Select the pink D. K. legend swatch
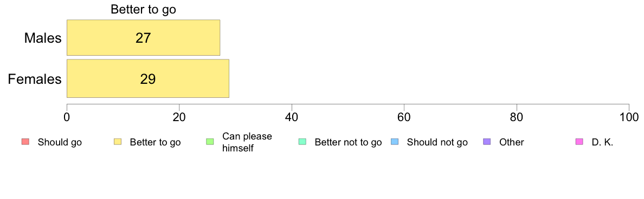Screen dimensions: 644x199 [x=579, y=142]
